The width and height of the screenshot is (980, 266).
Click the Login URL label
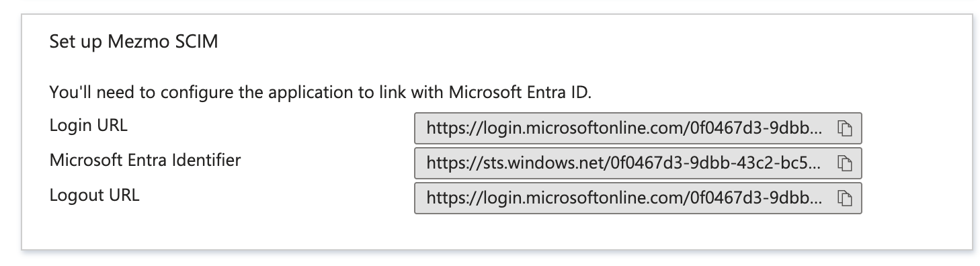tap(88, 126)
